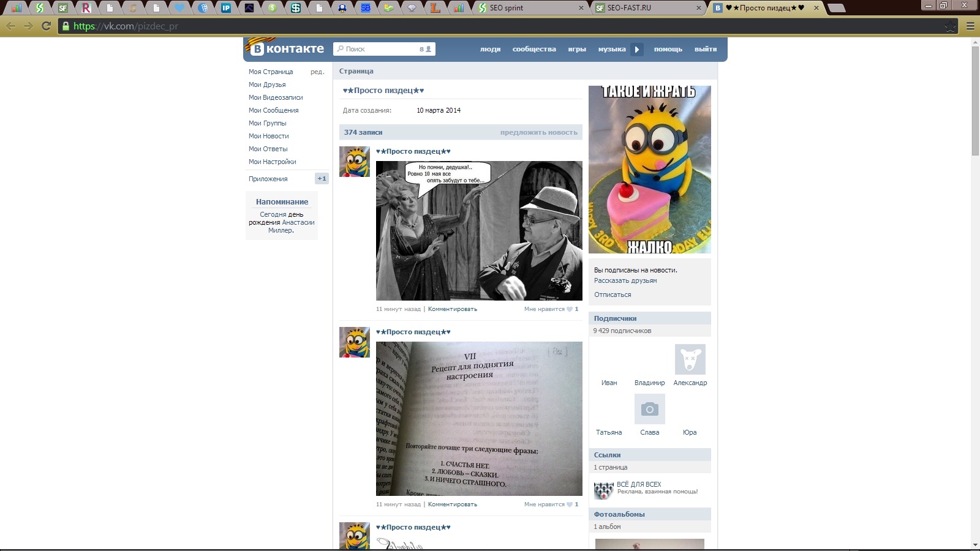The width and height of the screenshot is (980, 551).
Task: Open Мои Видеозаписи in sidebar
Action: click(276, 97)
